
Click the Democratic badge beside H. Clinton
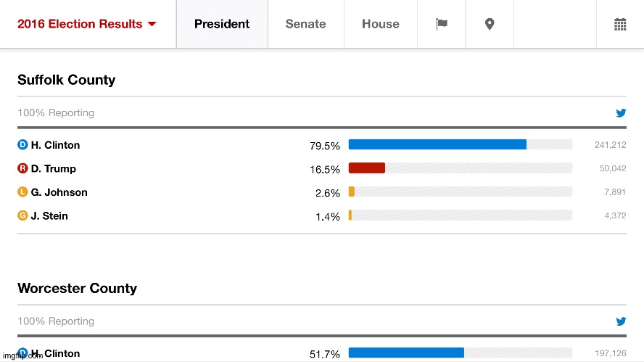click(x=22, y=145)
